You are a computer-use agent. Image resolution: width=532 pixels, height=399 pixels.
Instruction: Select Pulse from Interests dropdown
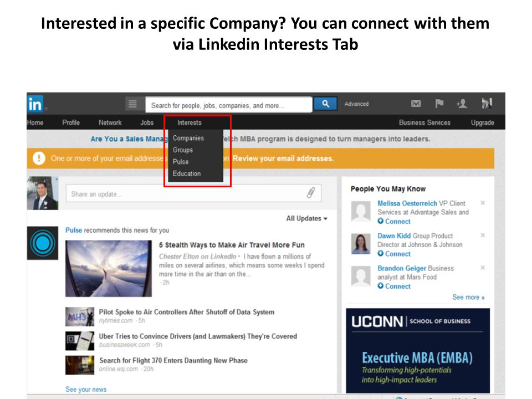coord(181,162)
